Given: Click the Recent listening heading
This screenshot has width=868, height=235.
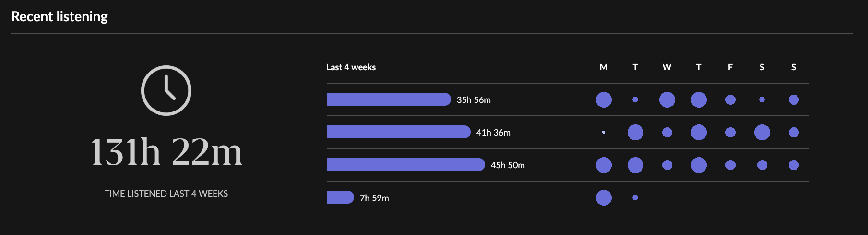Looking at the screenshot, I should tap(59, 16).
